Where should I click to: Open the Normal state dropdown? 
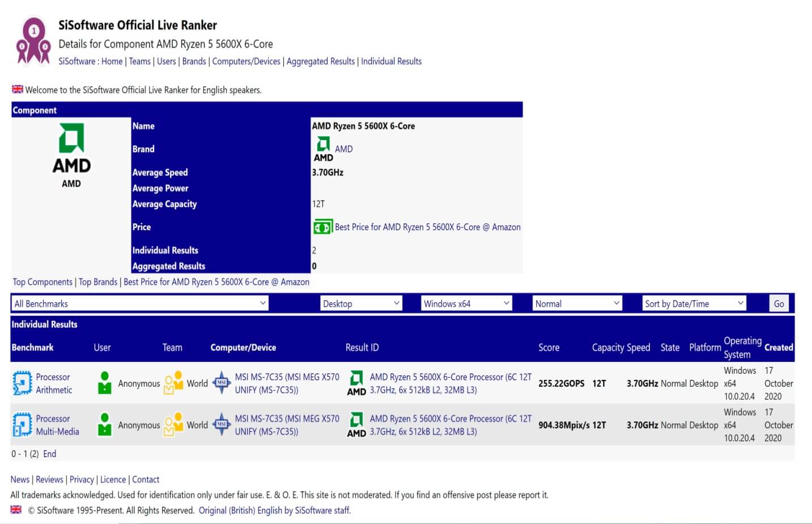[577, 303]
